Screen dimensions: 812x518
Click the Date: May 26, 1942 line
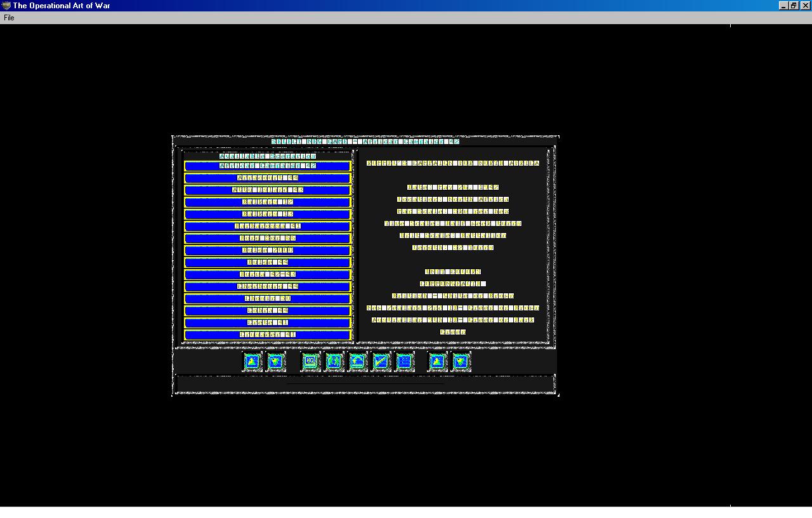[453, 187]
